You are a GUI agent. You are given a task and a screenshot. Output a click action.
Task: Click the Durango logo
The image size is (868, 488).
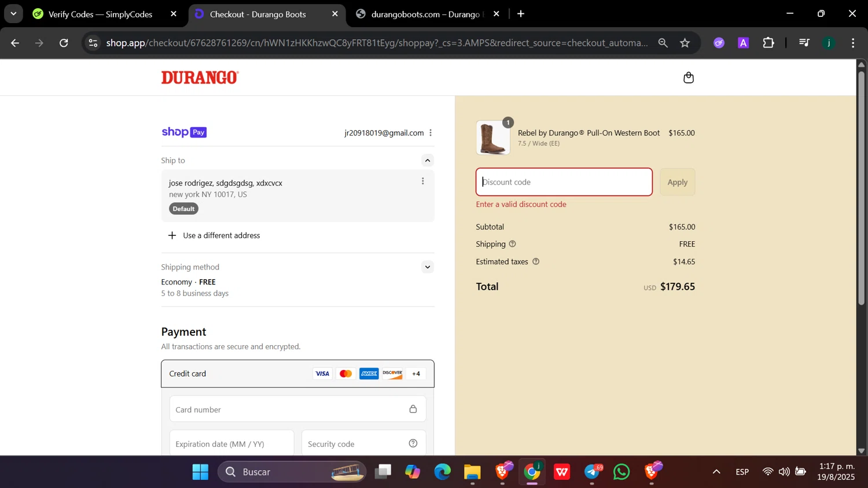pyautogui.click(x=200, y=77)
